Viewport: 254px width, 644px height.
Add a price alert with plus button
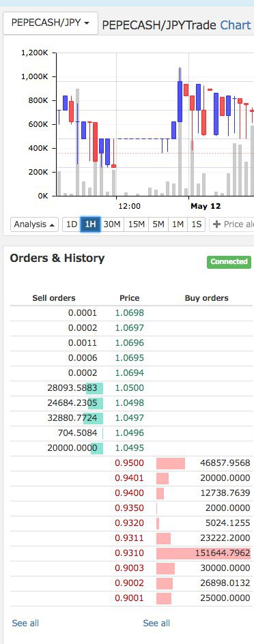(231, 224)
